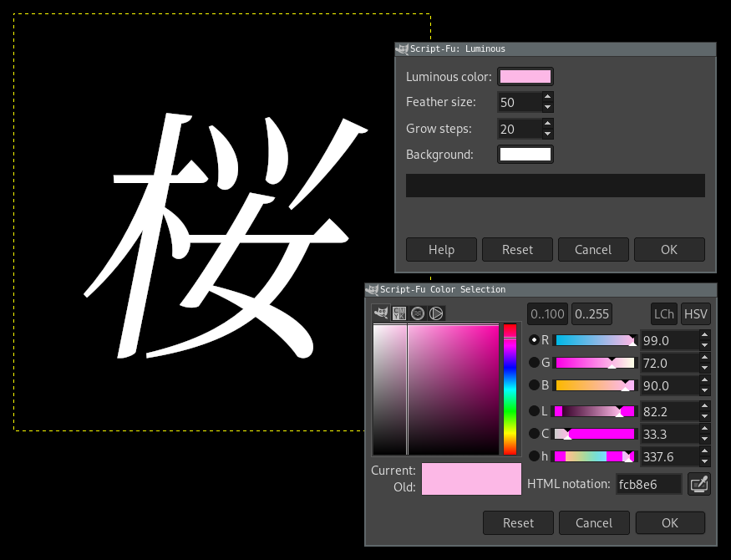Viewport: 731px width, 560px height.
Task: Select the R channel radio button
Action: point(535,340)
